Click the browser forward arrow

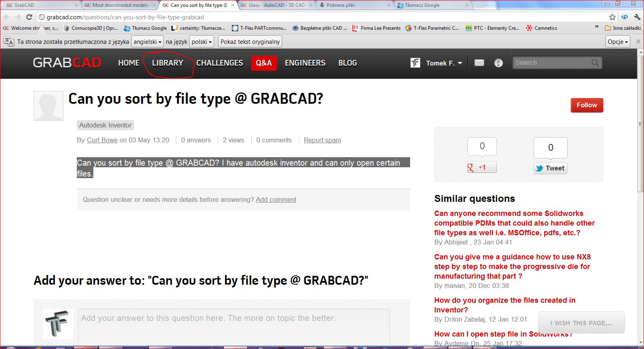(18, 17)
